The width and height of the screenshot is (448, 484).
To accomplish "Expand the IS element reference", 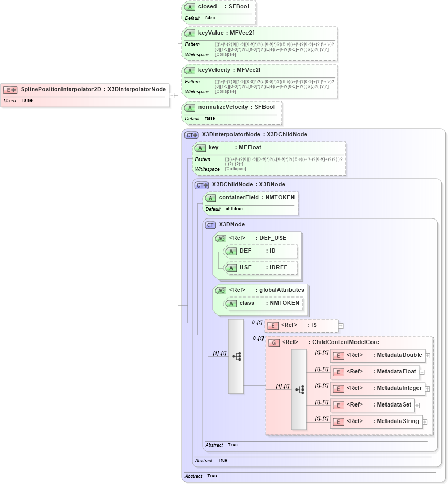I will click(341, 326).
